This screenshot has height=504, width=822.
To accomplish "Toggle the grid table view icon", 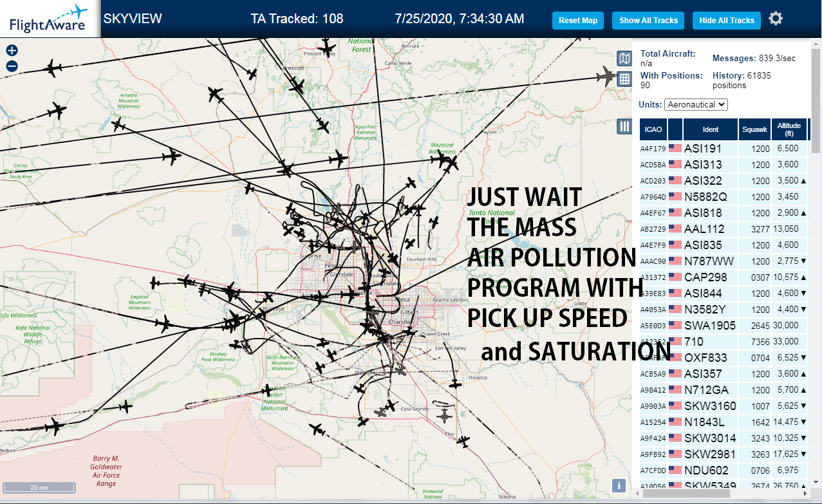I will 624,79.
